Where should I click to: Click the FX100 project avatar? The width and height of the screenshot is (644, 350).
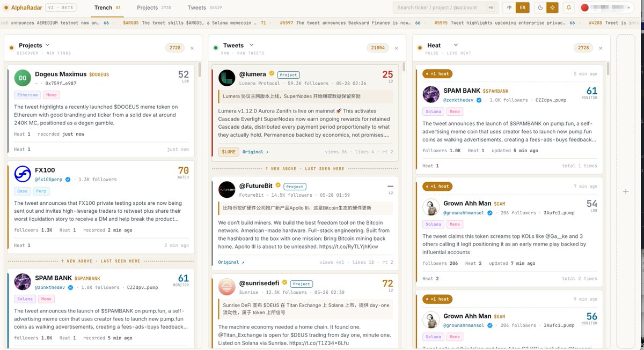tap(23, 174)
